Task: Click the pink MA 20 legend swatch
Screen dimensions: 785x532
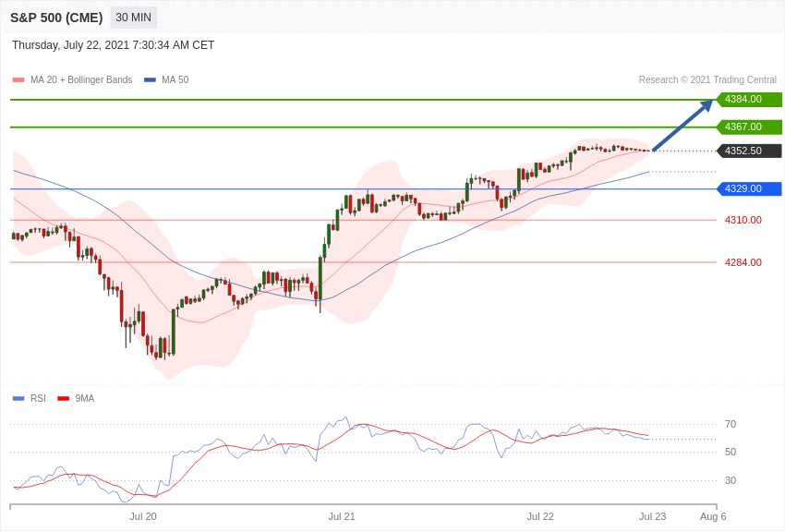Action: (x=18, y=80)
